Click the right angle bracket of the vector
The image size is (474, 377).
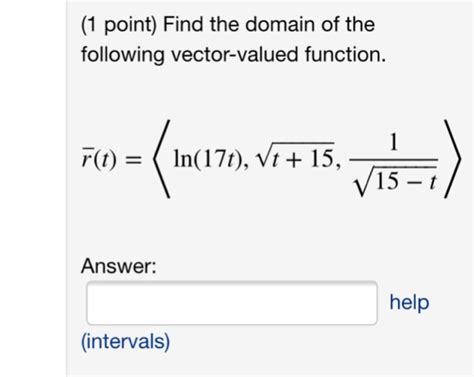point(452,159)
